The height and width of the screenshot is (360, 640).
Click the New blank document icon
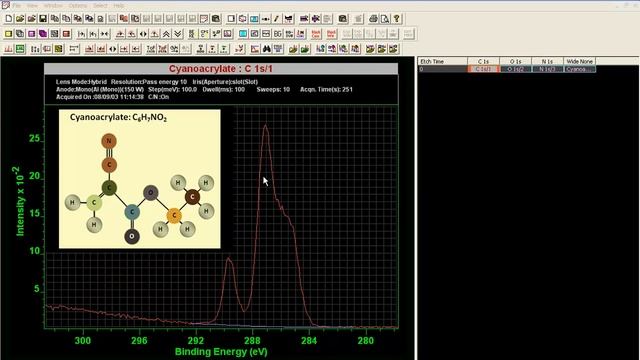pos(9,18)
